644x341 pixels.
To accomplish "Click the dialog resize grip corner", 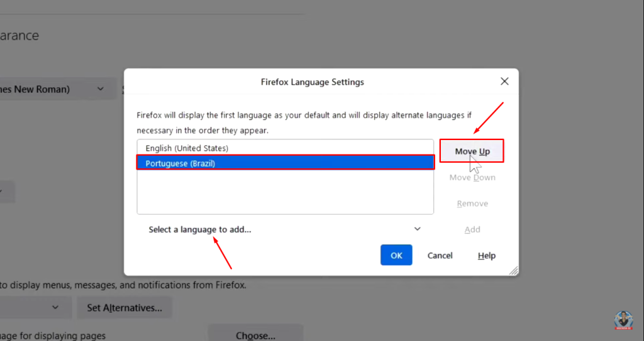I will tap(513, 271).
